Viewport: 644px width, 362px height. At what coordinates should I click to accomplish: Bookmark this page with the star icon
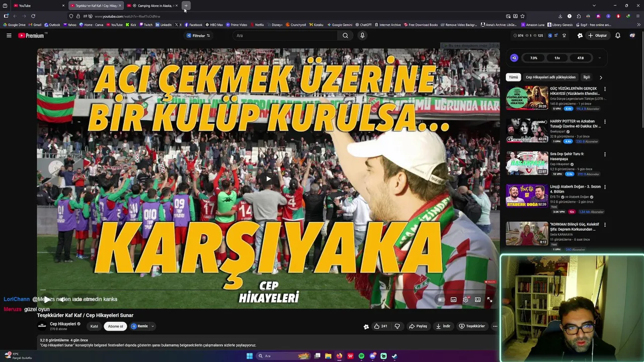pos(522,16)
